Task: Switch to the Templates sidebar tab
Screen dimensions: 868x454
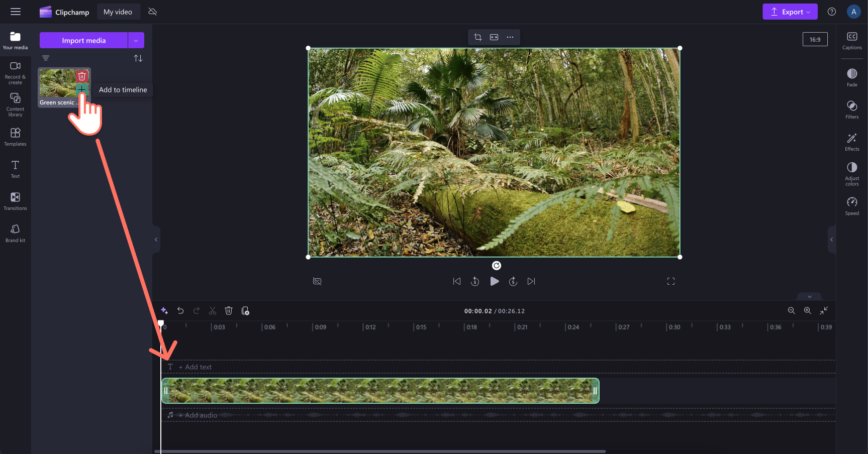Action: pos(15,136)
